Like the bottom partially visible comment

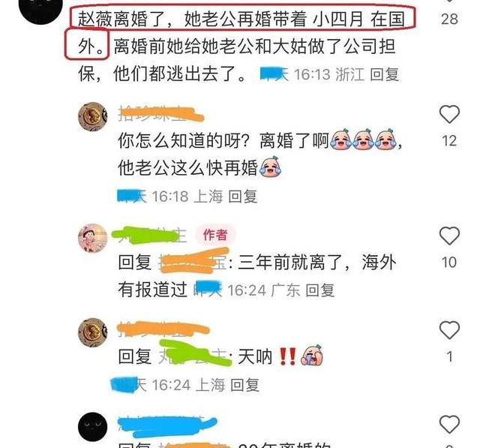(x=449, y=424)
